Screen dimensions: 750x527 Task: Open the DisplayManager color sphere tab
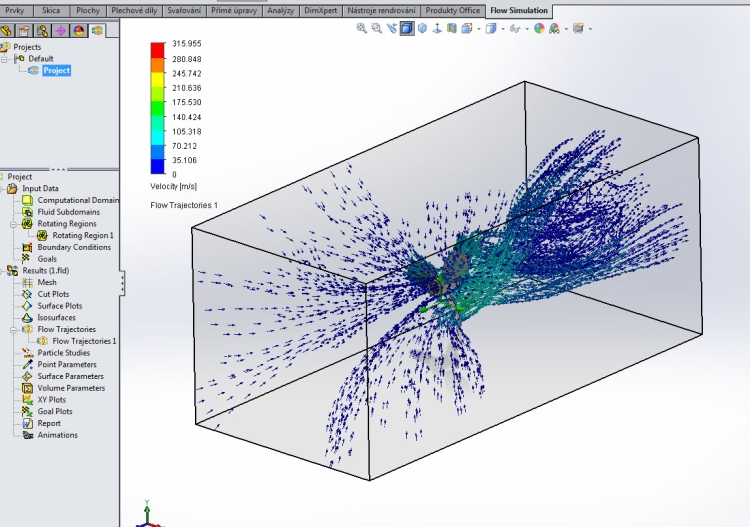79,31
